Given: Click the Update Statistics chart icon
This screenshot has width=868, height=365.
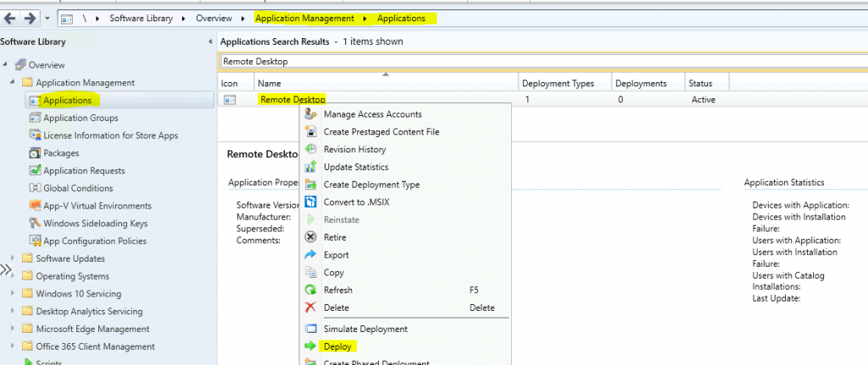Looking at the screenshot, I should point(311,167).
